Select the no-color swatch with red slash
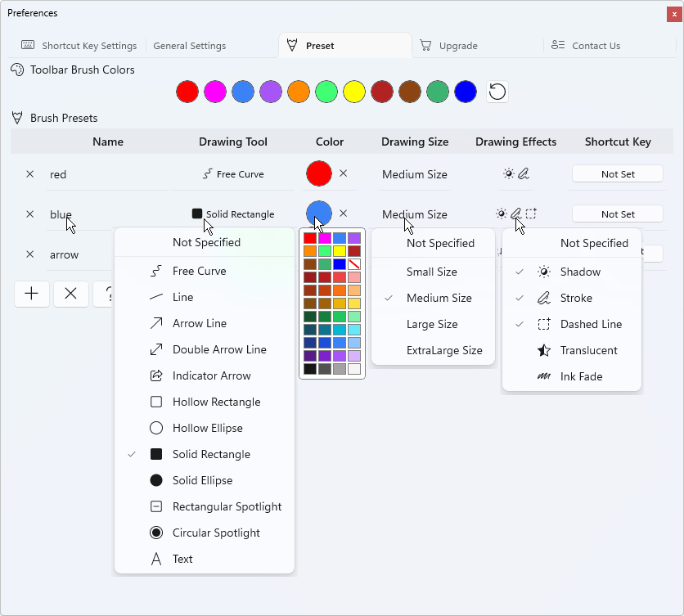 coord(354,264)
